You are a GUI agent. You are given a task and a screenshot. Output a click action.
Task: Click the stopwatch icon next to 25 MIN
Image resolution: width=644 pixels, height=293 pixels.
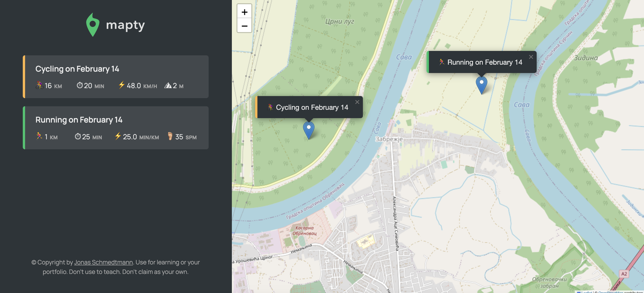[x=78, y=136]
